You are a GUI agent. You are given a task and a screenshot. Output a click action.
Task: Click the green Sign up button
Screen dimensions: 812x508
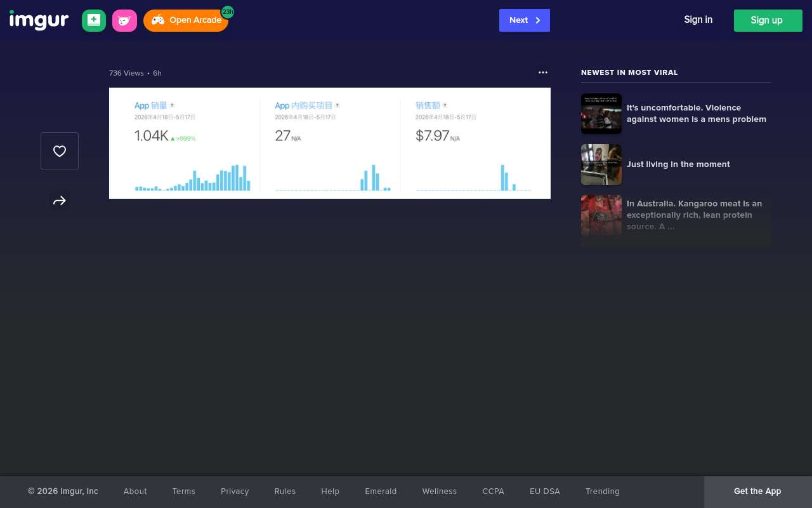click(x=768, y=20)
